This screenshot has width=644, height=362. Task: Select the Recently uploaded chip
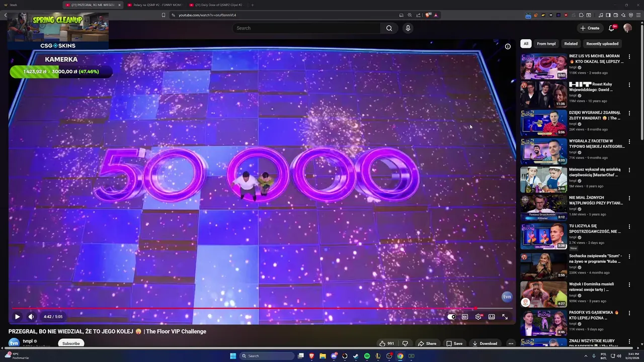[602, 44]
